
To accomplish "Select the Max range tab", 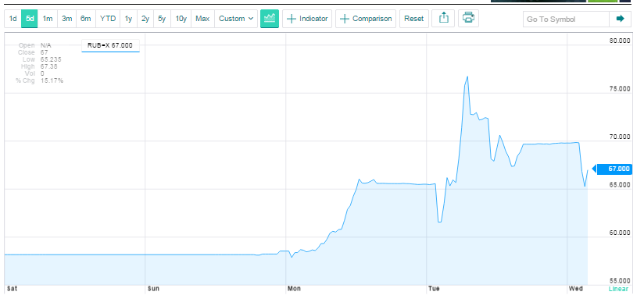I will pos(202,19).
